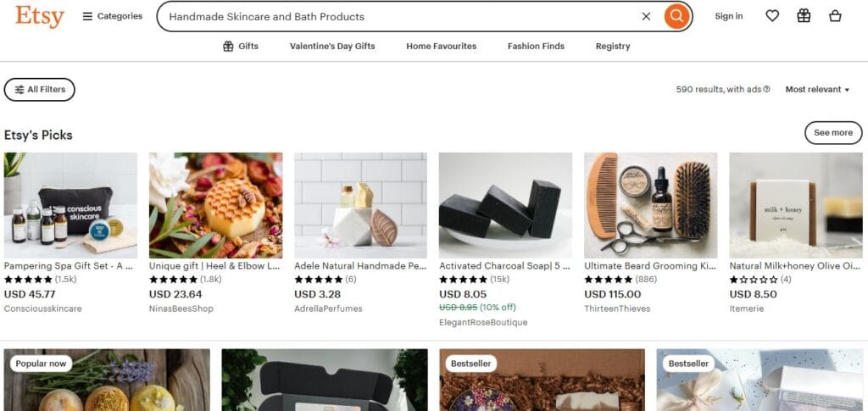This screenshot has height=411, width=868.
Task: Clear the search field text
Action: pos(646,16)
